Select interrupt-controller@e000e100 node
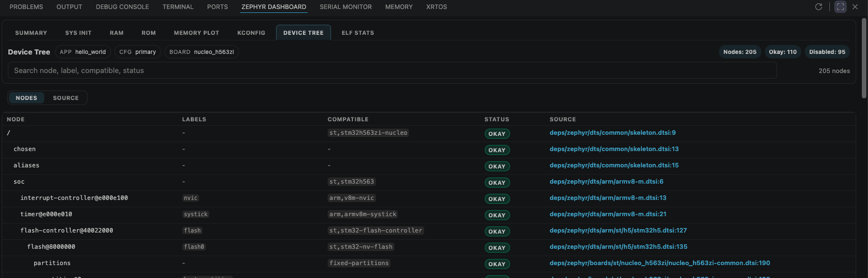The width and height of the screenshot is (868, 278). point(74,198)
